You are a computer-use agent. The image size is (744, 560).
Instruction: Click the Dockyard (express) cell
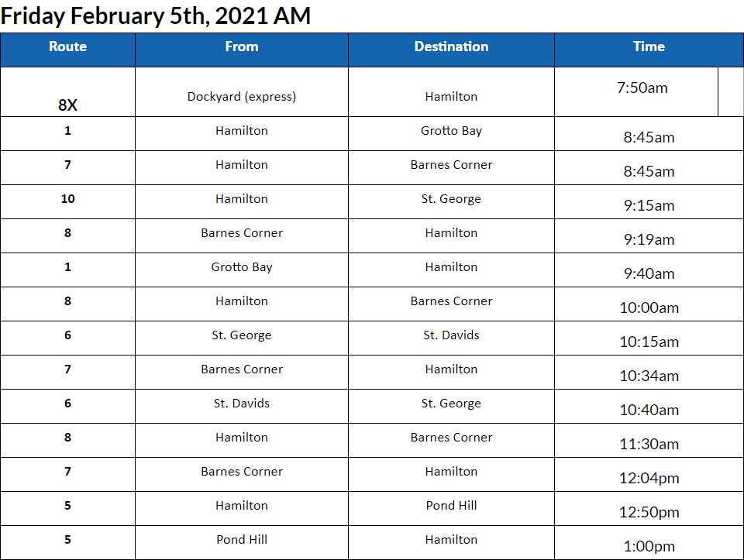pyautogui.click(x=241, y=97)
